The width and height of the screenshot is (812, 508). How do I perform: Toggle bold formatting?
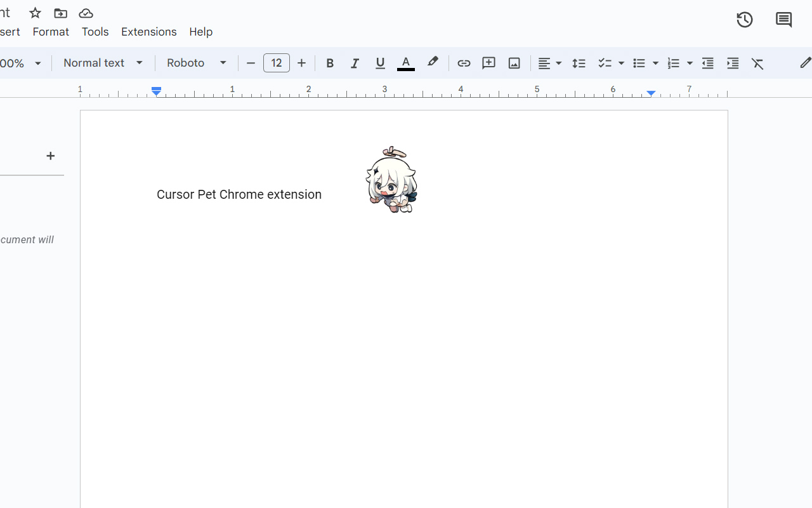330,63
